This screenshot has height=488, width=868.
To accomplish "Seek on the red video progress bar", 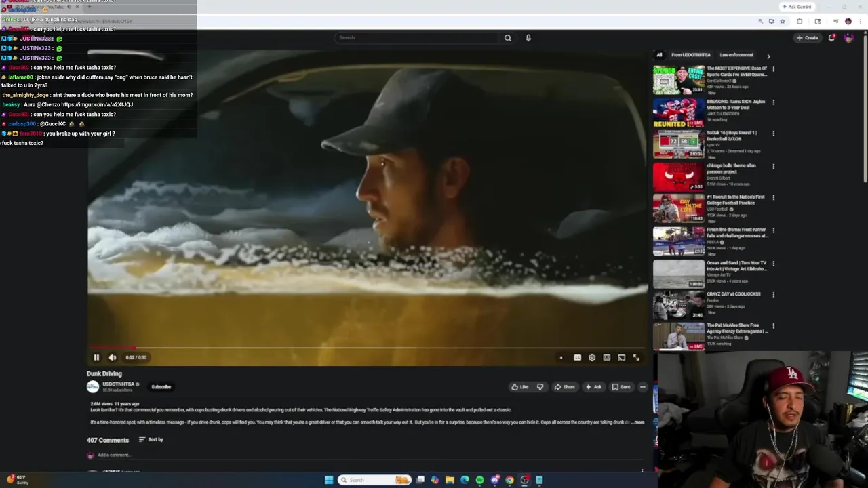I will (368, 348).
